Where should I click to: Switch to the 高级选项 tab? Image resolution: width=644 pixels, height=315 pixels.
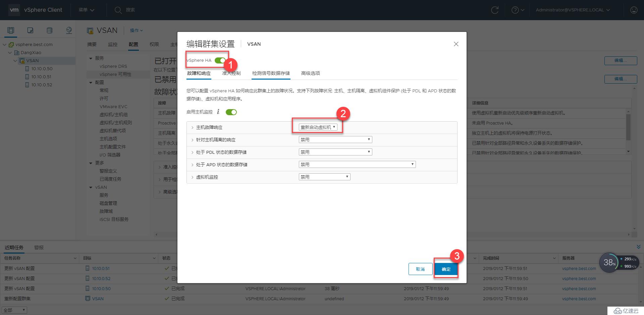click(x=311, y=73)
